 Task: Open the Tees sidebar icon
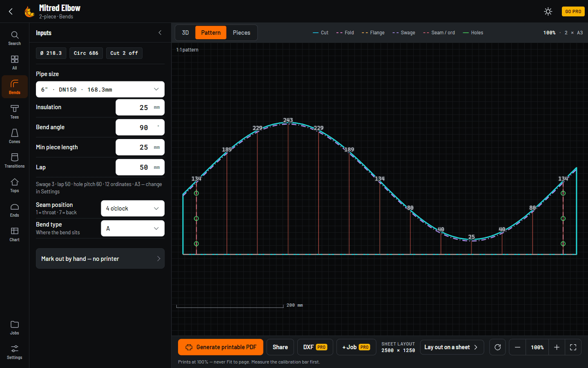[15, 112]
